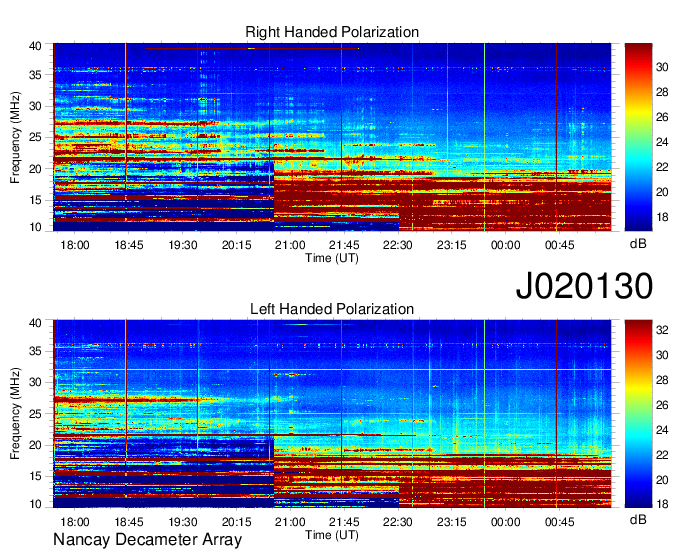Click the 24 dB tick on lower color bar
Screen dimensions: 680x552
coord(662,430)
